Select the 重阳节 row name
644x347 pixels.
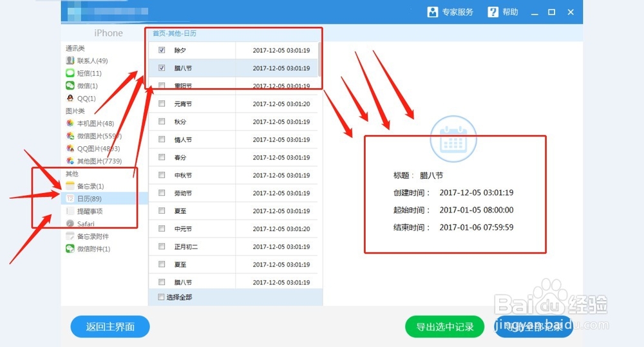pos(183,86)
